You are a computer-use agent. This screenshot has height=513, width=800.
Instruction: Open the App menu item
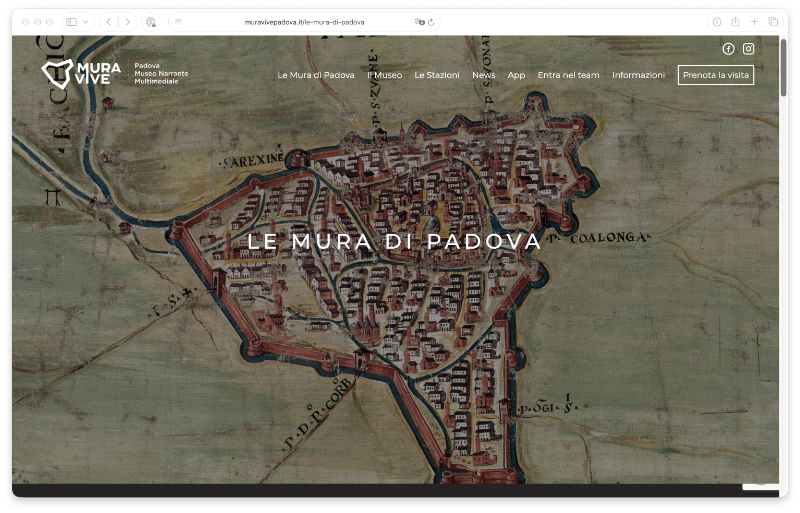516,75
